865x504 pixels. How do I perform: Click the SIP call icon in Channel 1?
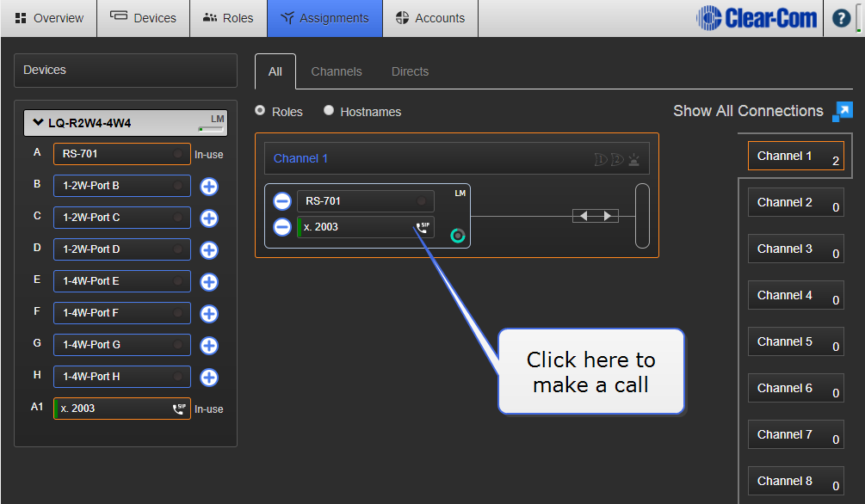423,227
